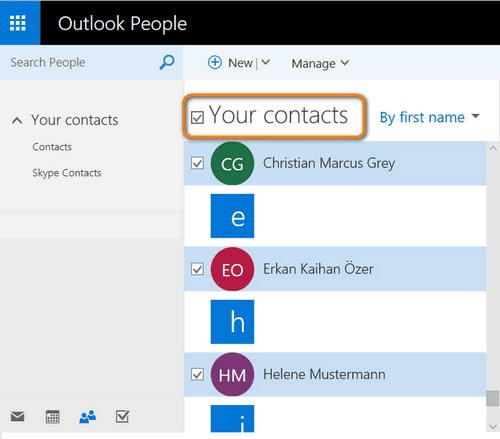The image size is (500, 439).
Task: Click the search magnifier icon
Action: click(x=167, y=62)
